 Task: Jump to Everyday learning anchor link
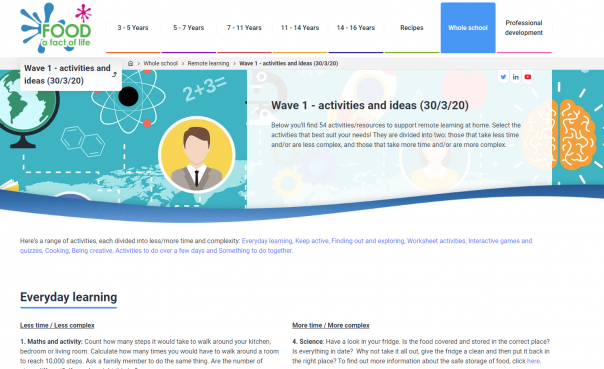coord(267,241)
